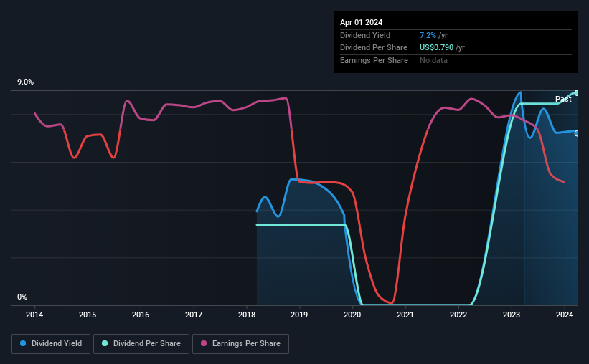Viewport: 589px width, 364px height.
Task: Toggle the Dividend Yield legend button
Action: click(51, 343)
